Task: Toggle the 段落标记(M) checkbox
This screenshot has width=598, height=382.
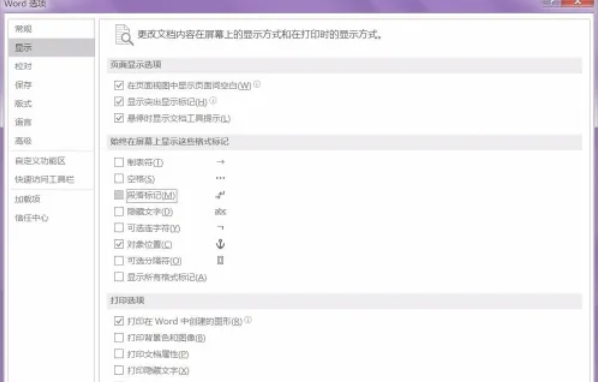Action: (x=119, y=195)
